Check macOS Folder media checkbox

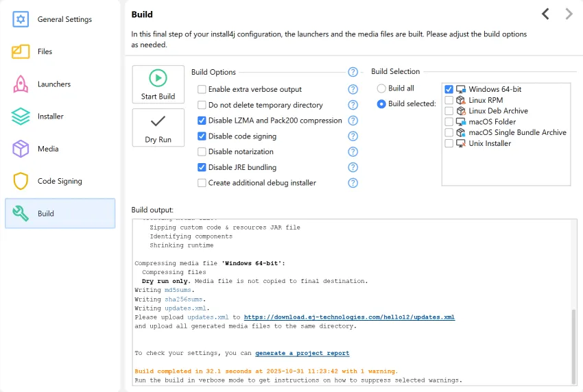(x=449, y=121)
